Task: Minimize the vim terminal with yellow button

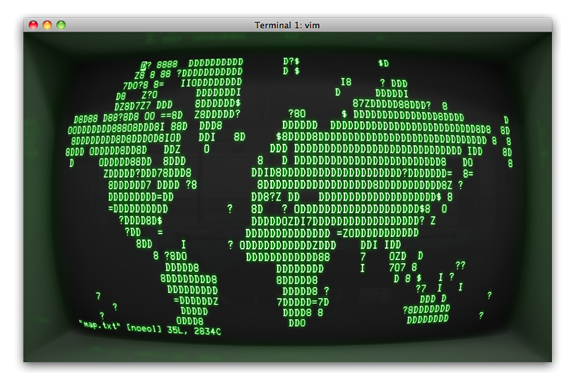Action: [x=47, y=25]
